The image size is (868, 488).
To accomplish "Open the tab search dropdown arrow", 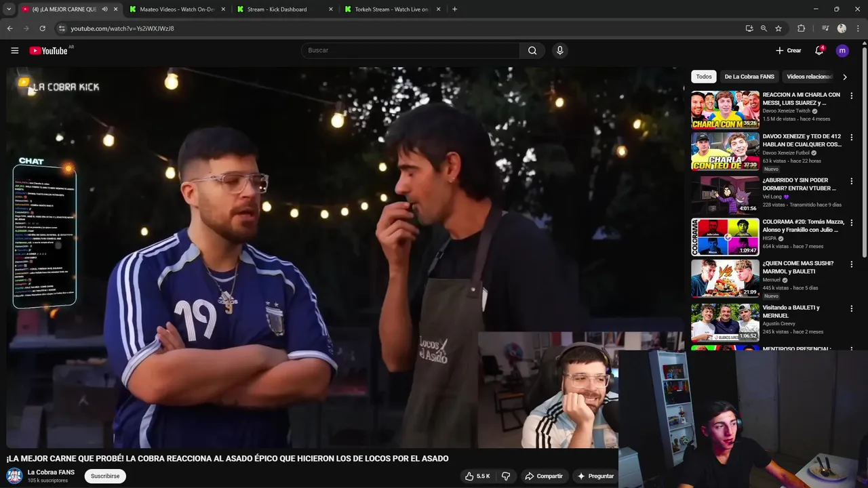I will point(8,9).
